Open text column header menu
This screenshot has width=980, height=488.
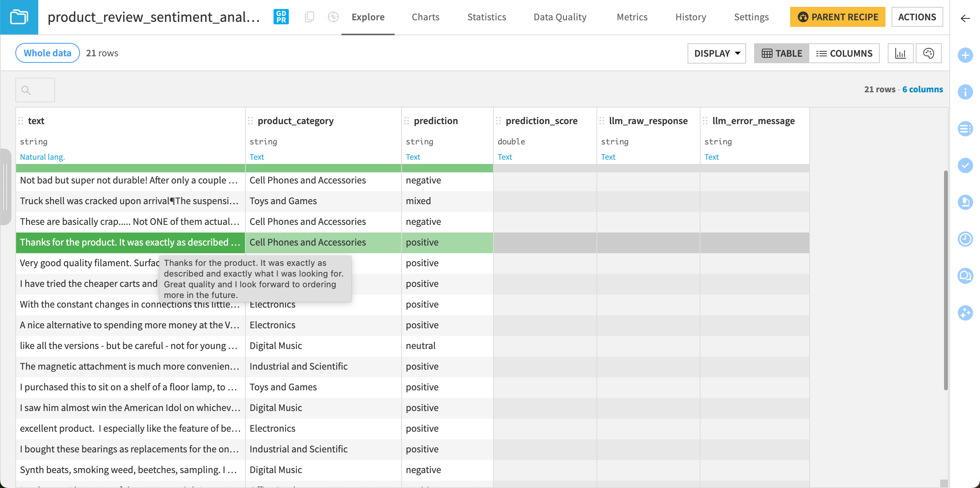[36, 121]
